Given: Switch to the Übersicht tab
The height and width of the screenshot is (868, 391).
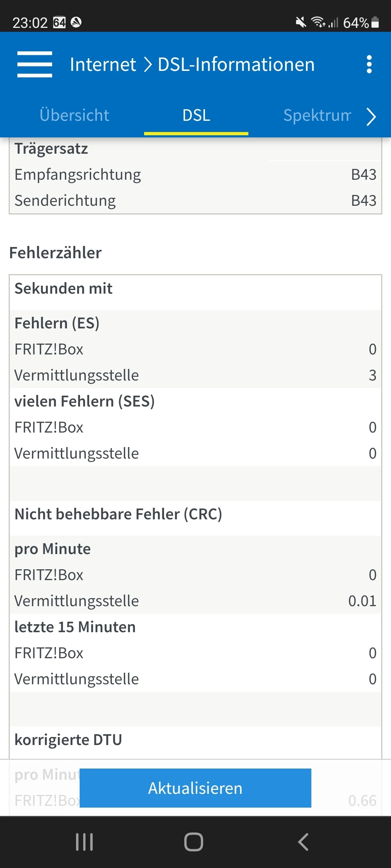Looking at the screenshot, I should (x=74, y=115).
